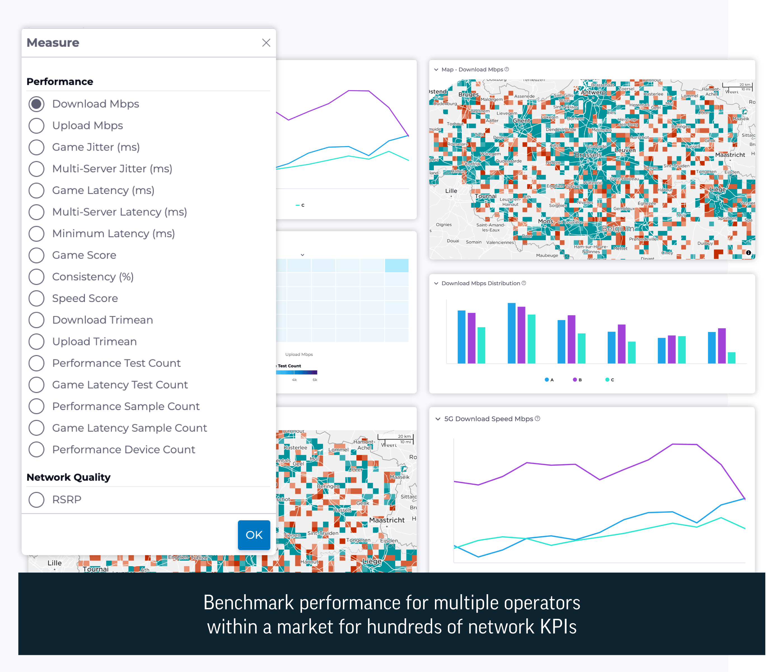Select RSRP under Network Quality
The height and width of the screenshot is (672, 784).
tap(37, 500)
